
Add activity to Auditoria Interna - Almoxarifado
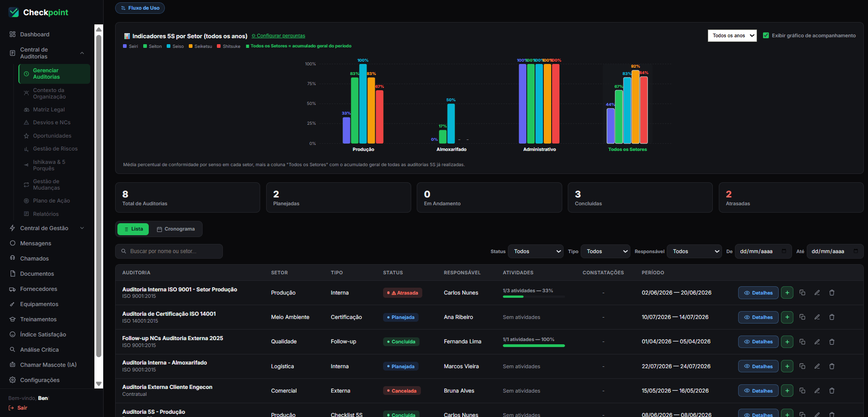[x=787, y=366]
